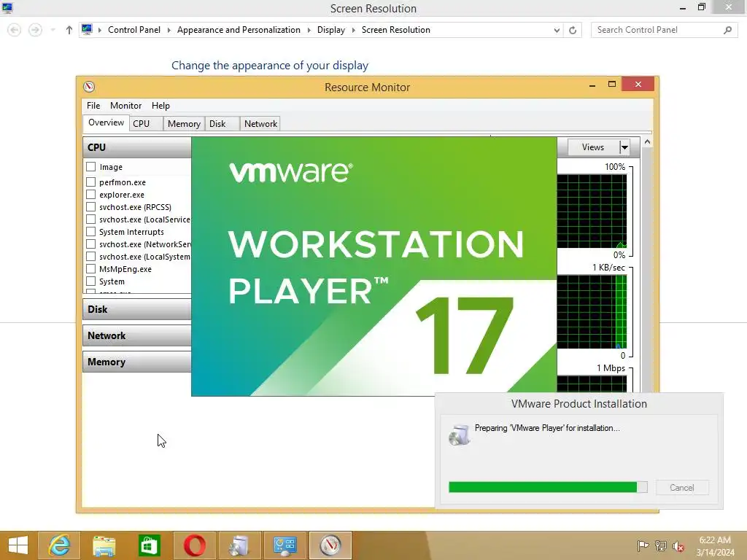Image resolution: width=747 pixels, height=560 pixels.
Task: Check System Interrupts checkbox
Action: (91, 231)
